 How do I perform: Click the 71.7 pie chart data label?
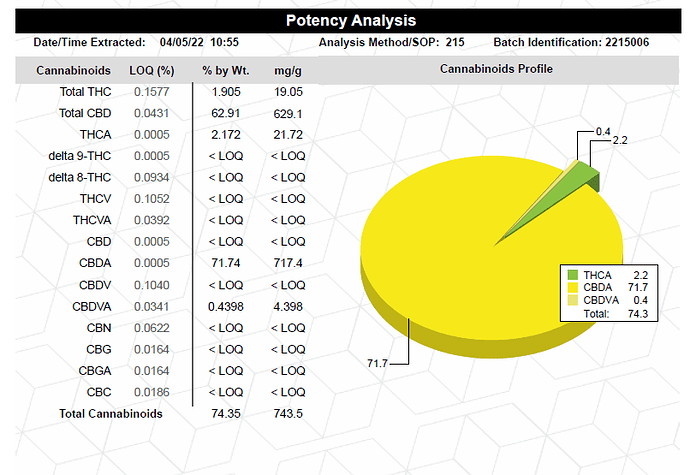(378, 363)
